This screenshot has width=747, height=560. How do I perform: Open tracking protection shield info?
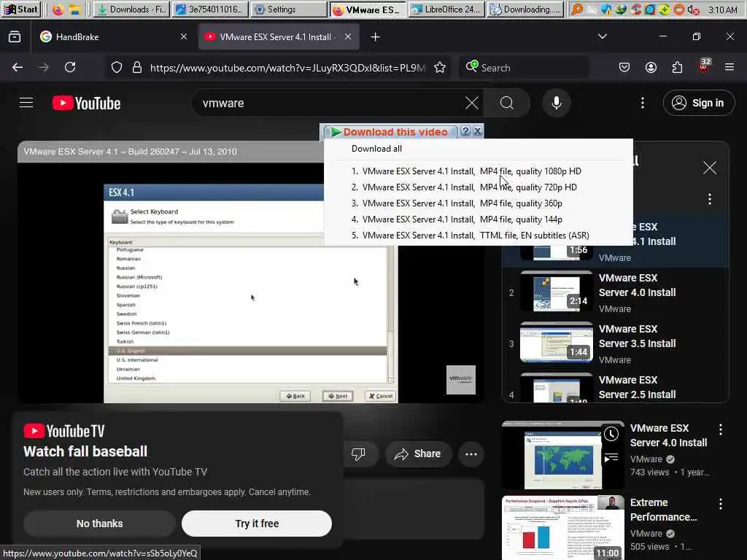pos(117,68)
